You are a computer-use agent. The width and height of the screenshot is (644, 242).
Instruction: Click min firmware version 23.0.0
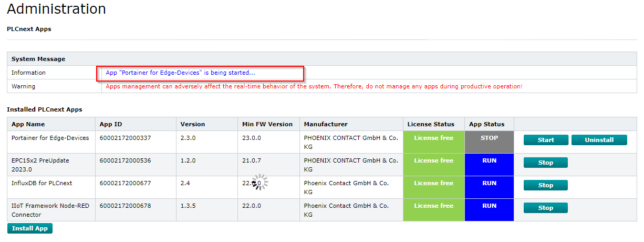pyautogui.click(x=252, y=138)
